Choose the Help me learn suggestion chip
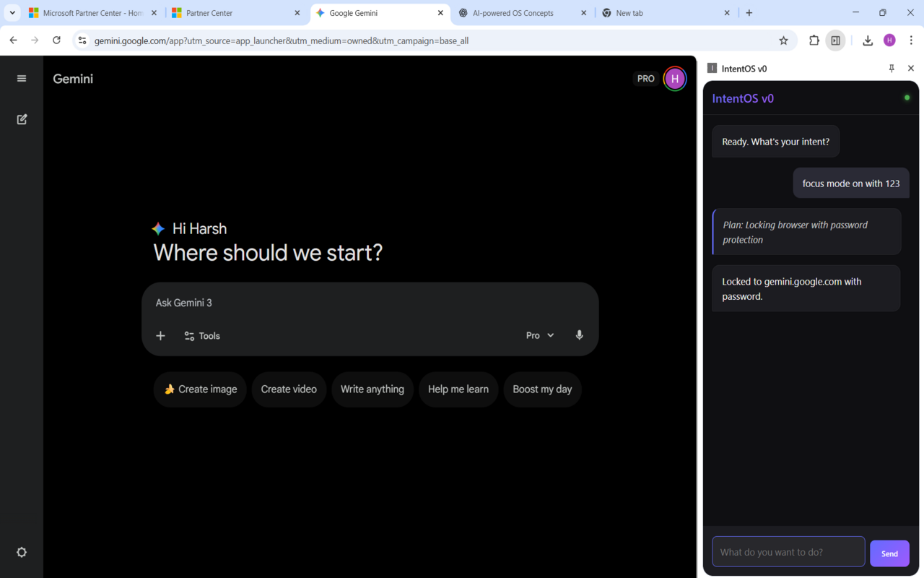The width and height of the screenshot is (924, 578). click(458, 389)
